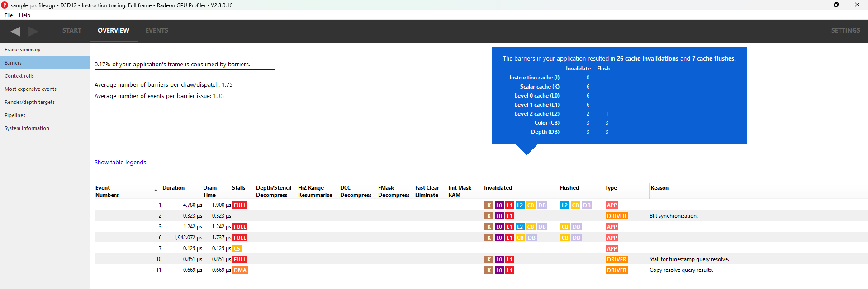Select the event 6 row duration cell
Screen dimensions: 868x289
pos(185,238)
